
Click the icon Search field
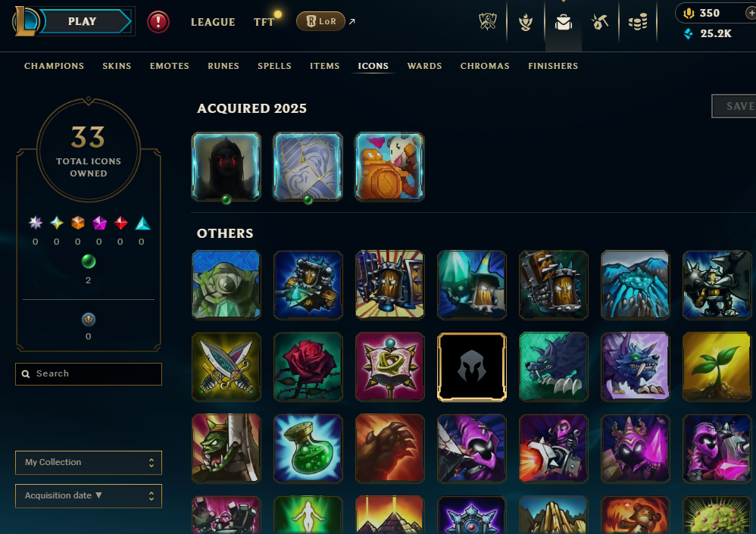pyautogui.click(x=89, y=374)
